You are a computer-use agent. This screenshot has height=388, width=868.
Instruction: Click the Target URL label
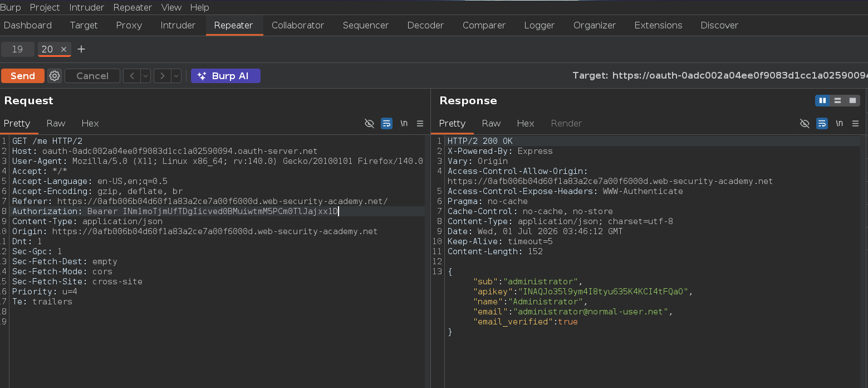[x=719, y=76]
